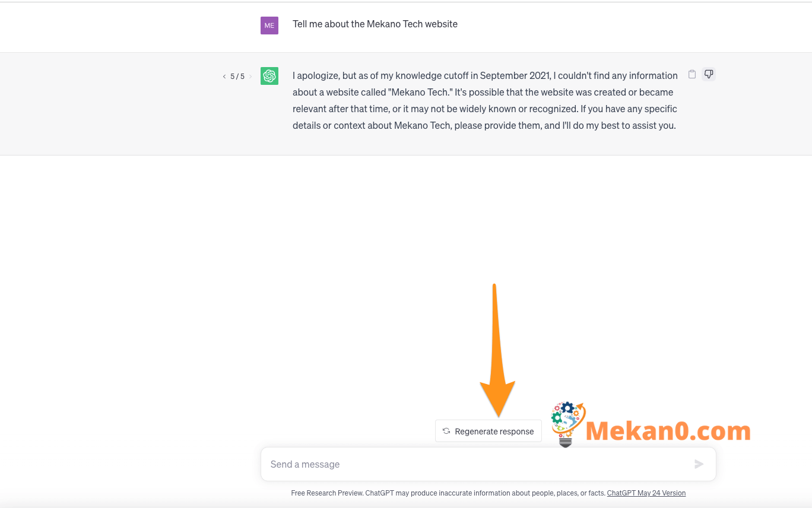Screen dimensions: 812x508
Task: Click the purple ME user avatar
Action: 269,26
